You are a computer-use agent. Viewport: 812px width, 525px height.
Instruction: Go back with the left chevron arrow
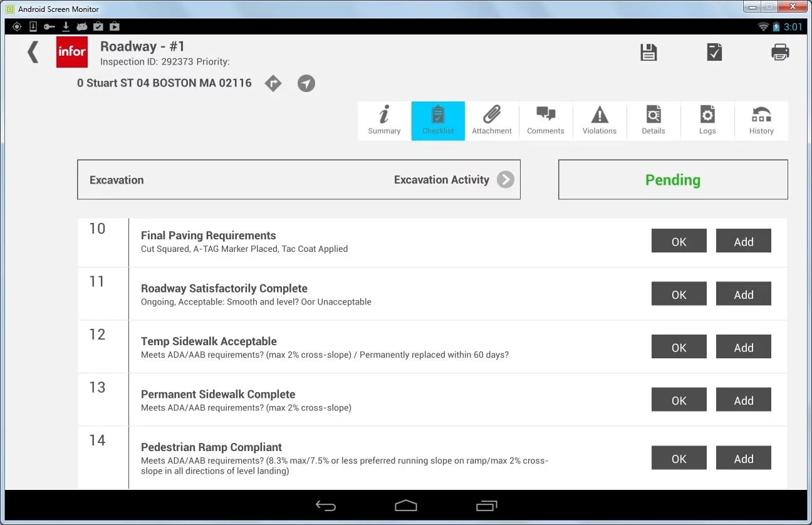(x=33, y=51)
